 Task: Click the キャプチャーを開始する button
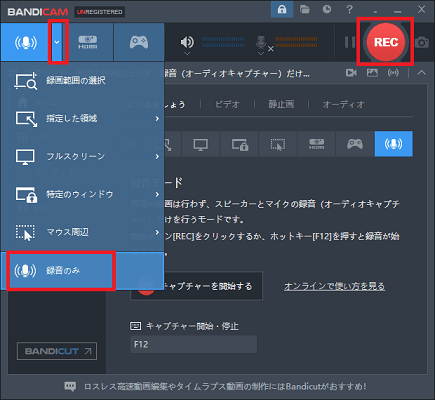tap(197, 286)
